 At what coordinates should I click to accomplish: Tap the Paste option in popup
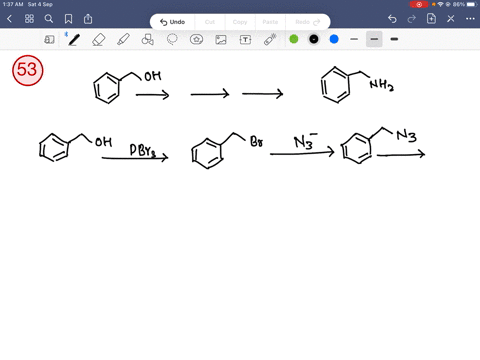[270, 22]
